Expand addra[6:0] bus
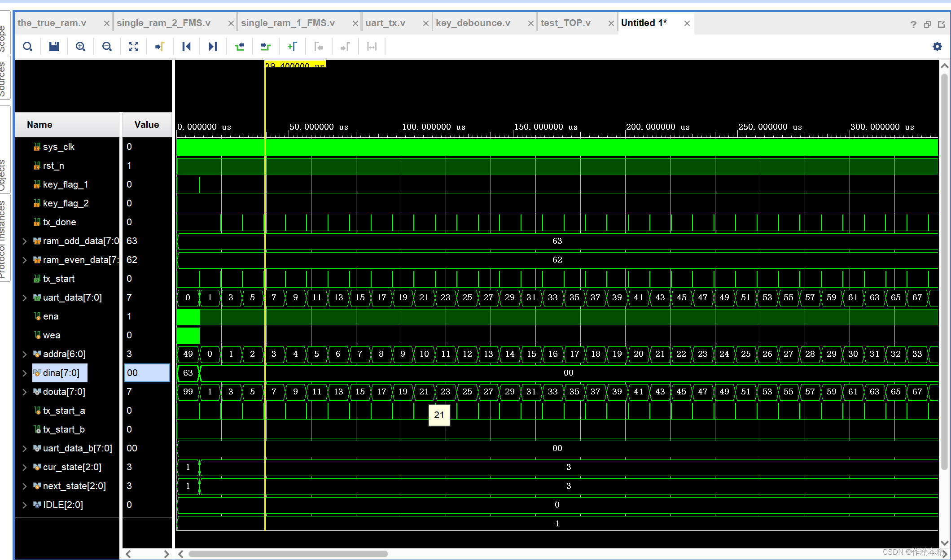Screen dimensions: 951x560 tap(25, 354)
